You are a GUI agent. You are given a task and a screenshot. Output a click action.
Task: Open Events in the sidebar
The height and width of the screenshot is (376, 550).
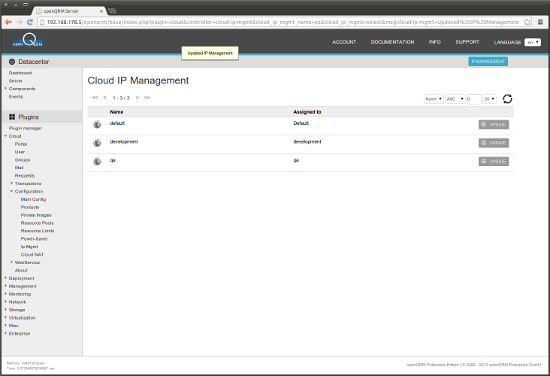point(16,97)
